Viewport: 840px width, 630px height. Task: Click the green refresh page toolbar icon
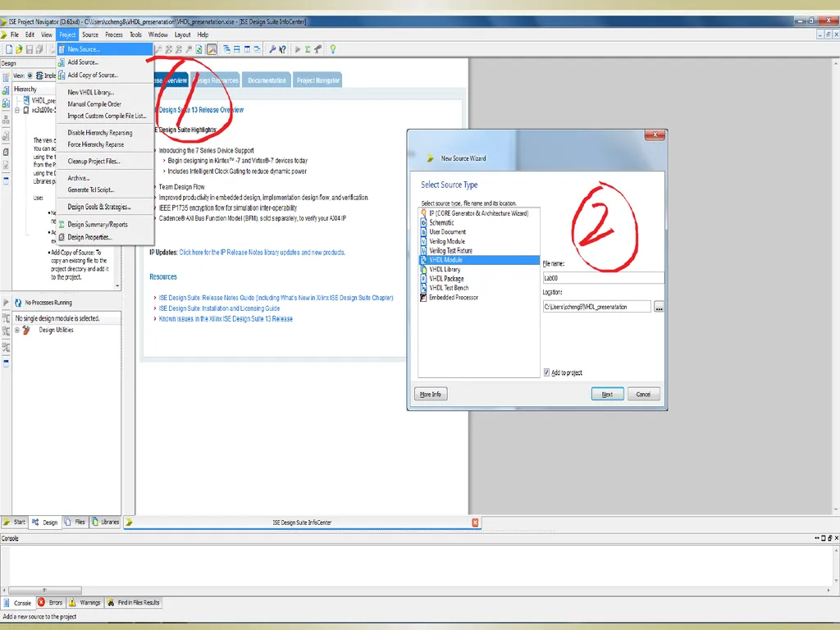tap(199, 49)
